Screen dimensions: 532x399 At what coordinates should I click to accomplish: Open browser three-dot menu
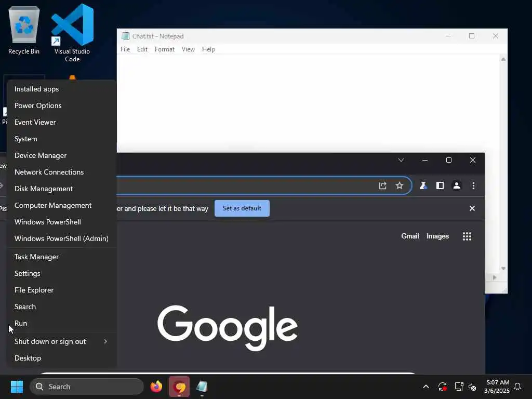(473, 185)
